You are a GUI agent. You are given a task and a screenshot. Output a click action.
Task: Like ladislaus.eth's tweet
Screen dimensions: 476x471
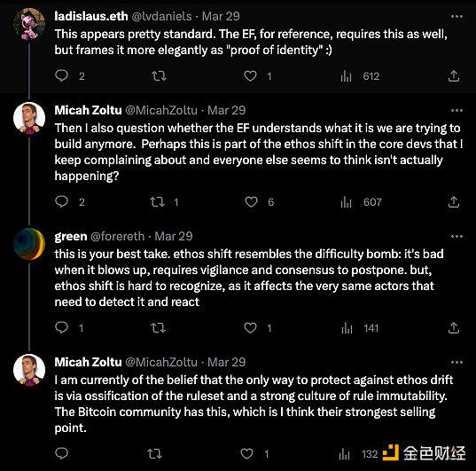point(250,75)
